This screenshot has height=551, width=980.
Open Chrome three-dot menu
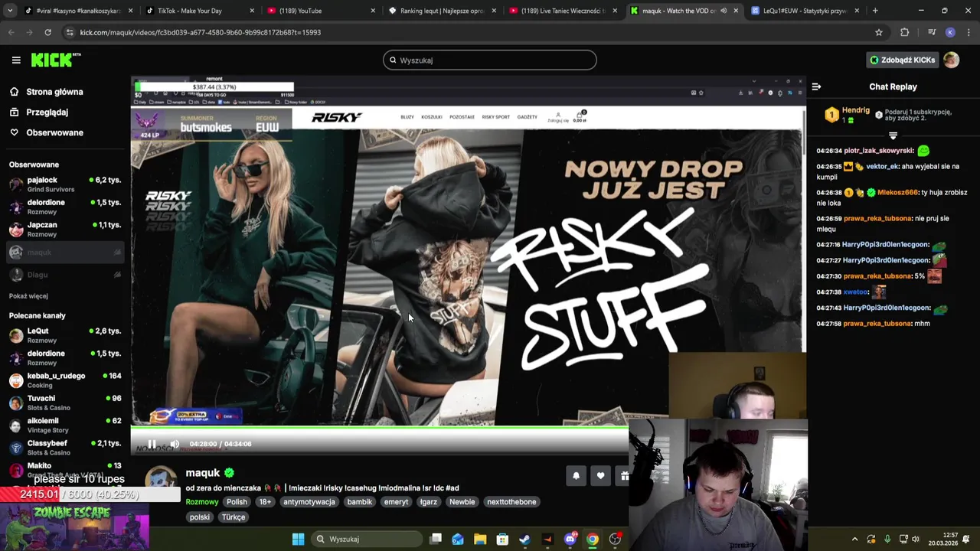click(x=968, y=32)
